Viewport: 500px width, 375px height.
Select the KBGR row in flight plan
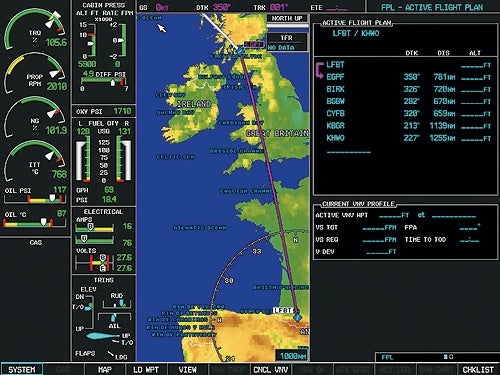[x=408, y=126]
